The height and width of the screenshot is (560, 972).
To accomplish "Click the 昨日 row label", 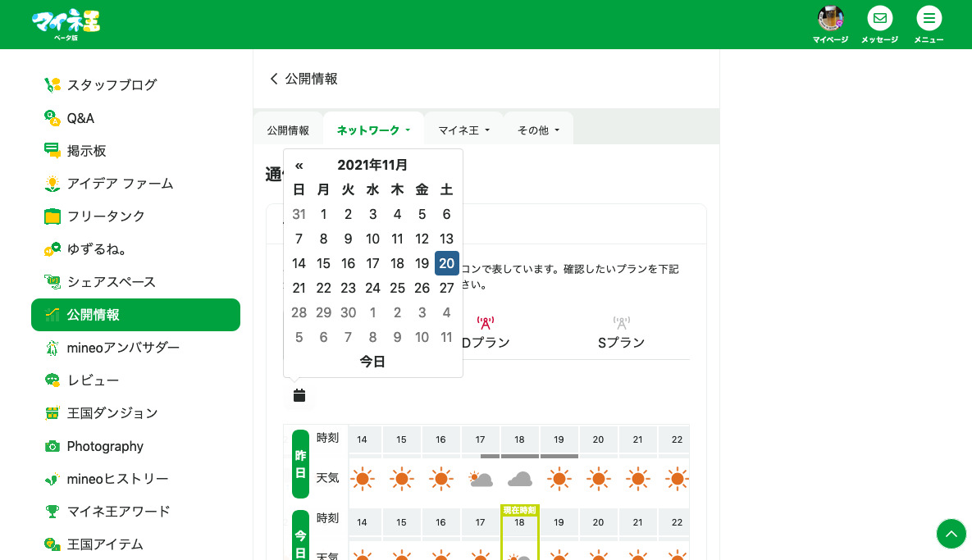I will tap(301, 464).
